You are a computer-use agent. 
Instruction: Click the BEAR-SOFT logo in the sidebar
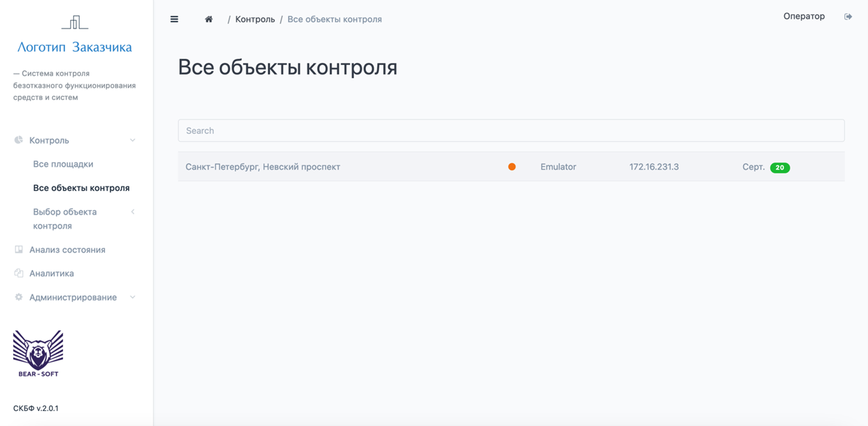38,352
